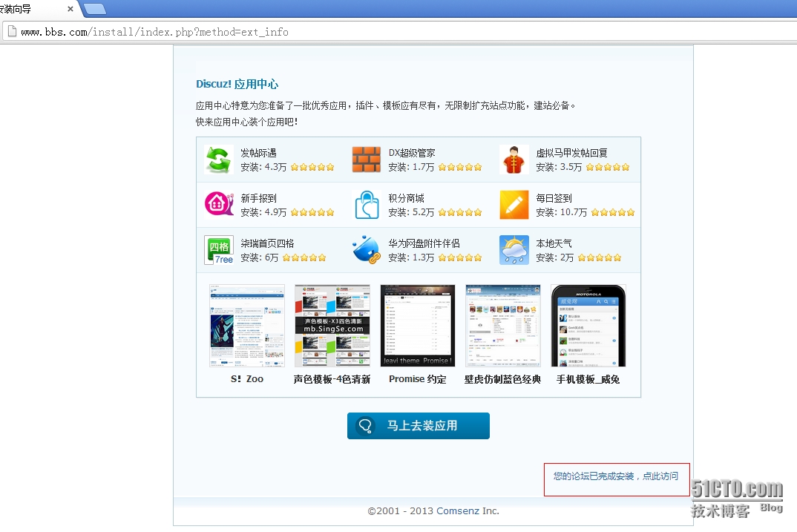The image size is (797, 532).
Task: Click the page icon in address bar
Action: (x=12, y=31)
